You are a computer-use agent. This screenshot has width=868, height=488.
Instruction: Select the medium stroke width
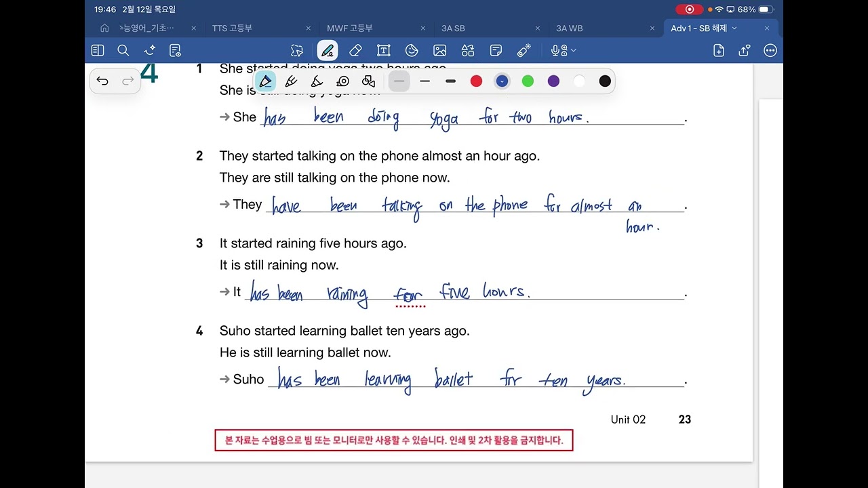(425, 81)
